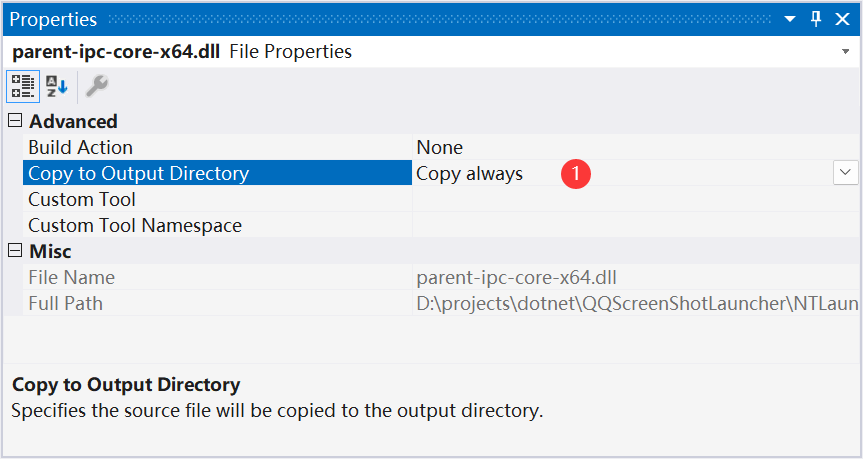Click the Custom Tool Namespace value field

point(636,225)
